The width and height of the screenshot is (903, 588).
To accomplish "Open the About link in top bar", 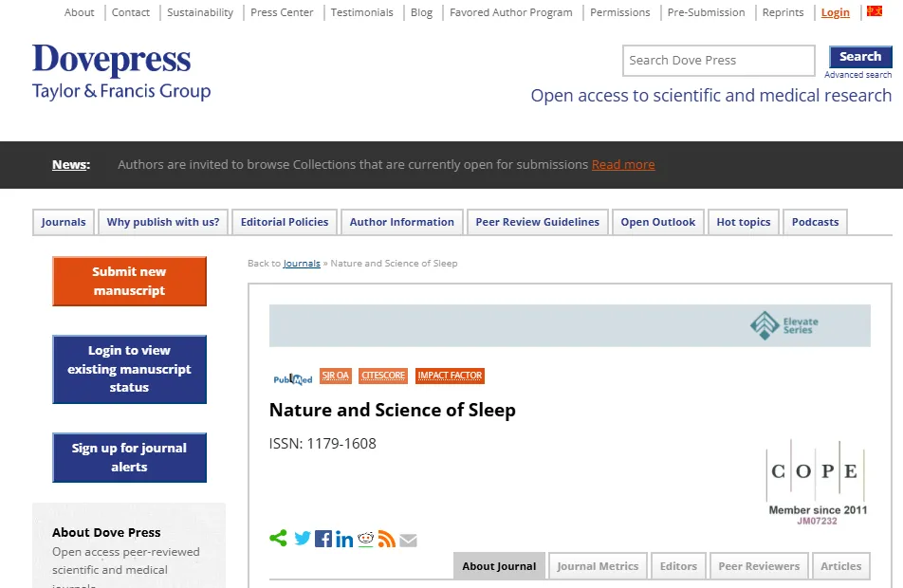I will (79, 12).
